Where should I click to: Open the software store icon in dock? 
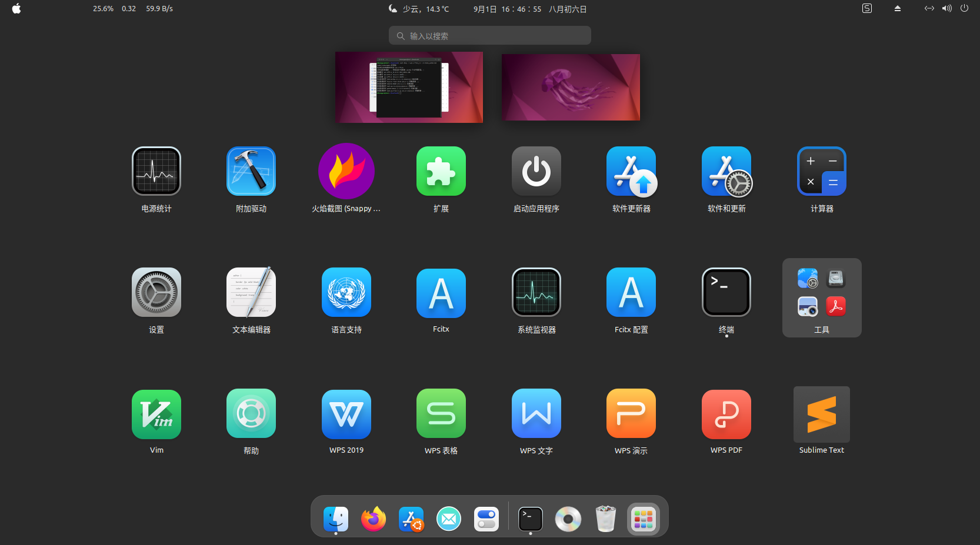[x=411, y=519]
